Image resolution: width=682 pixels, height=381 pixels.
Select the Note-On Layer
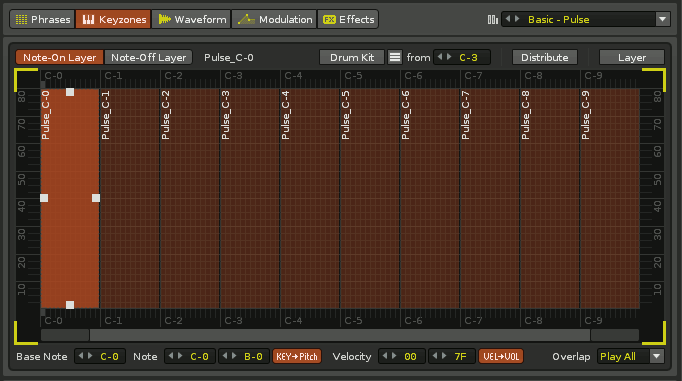60,57
